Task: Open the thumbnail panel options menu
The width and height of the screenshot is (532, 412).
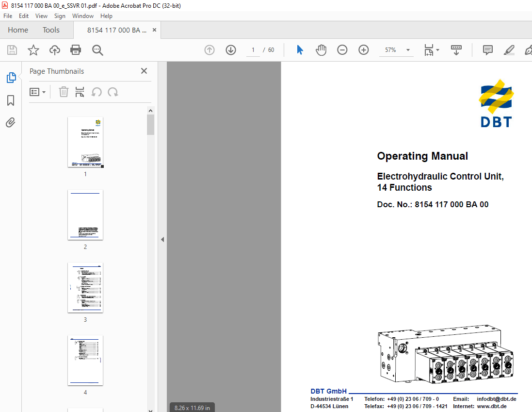Action: (x=37, y=92)
